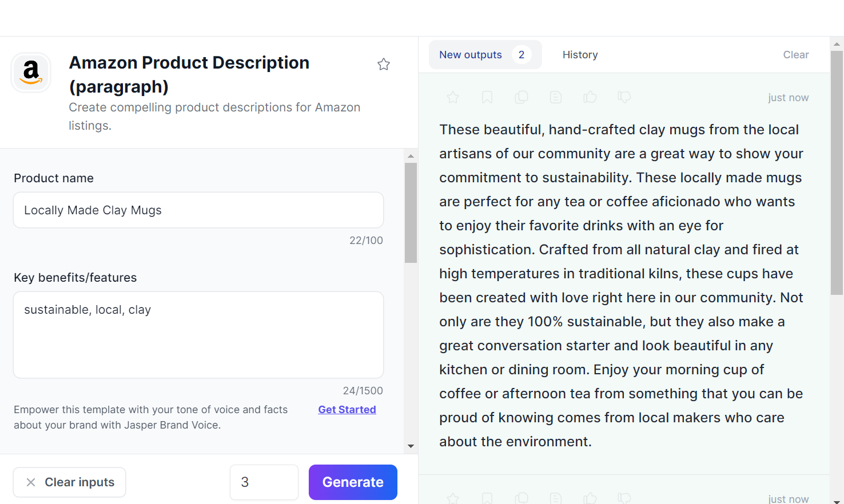844x504 pixels.
Task: Click form panel scrollbar up arrow
Action: pos(411,155)
